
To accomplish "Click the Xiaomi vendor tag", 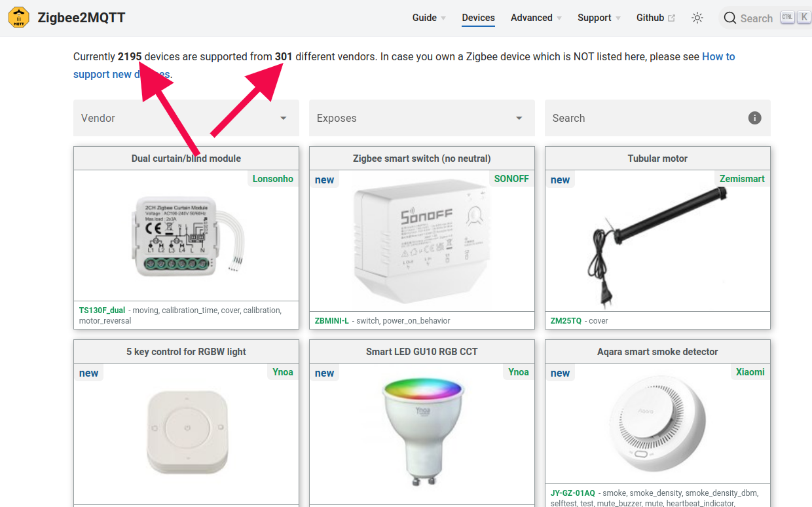I will (x=750, y=372).
